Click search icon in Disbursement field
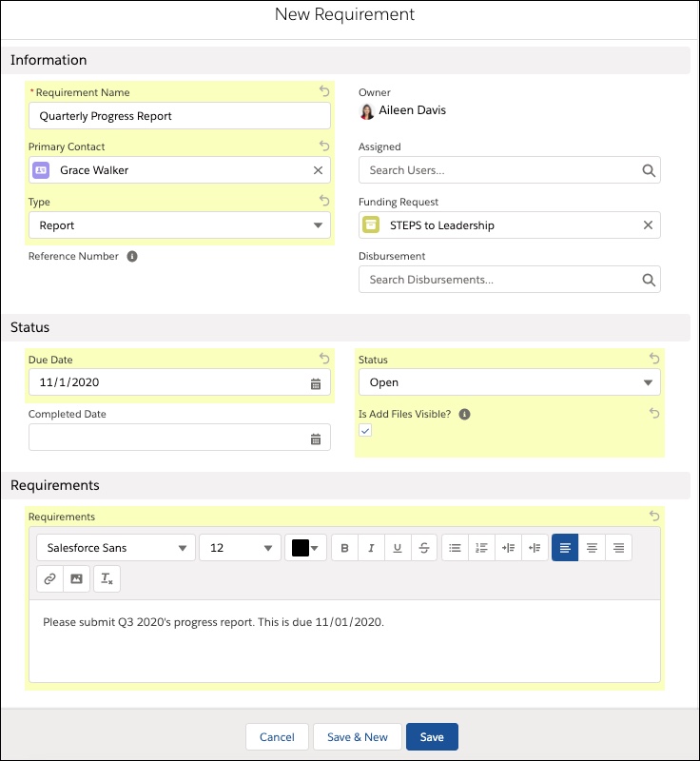The height and width of the screenshot is (761, 700). [649, 280]
